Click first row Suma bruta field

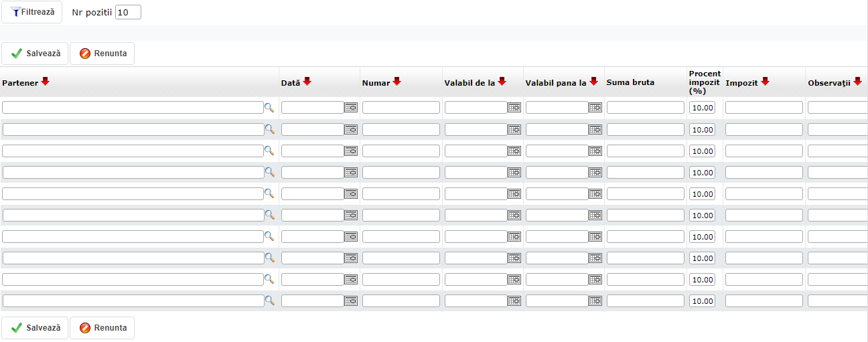tap(646, 108)
